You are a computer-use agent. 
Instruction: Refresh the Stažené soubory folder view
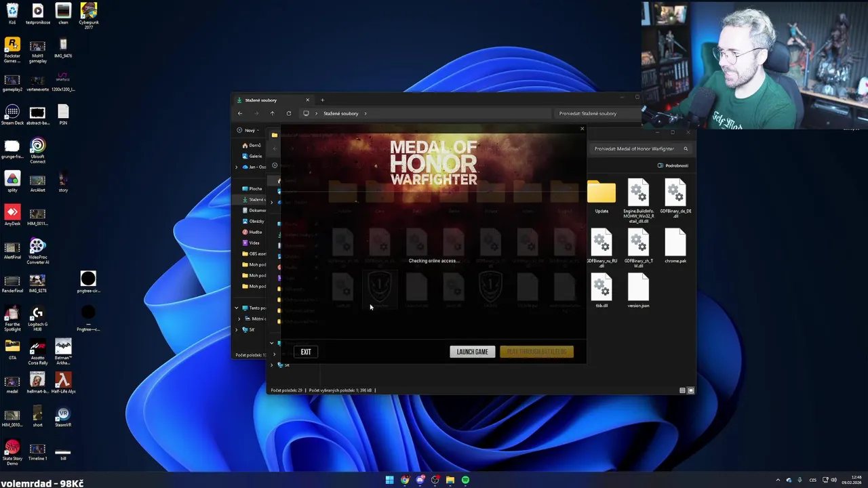coord(289,113)
